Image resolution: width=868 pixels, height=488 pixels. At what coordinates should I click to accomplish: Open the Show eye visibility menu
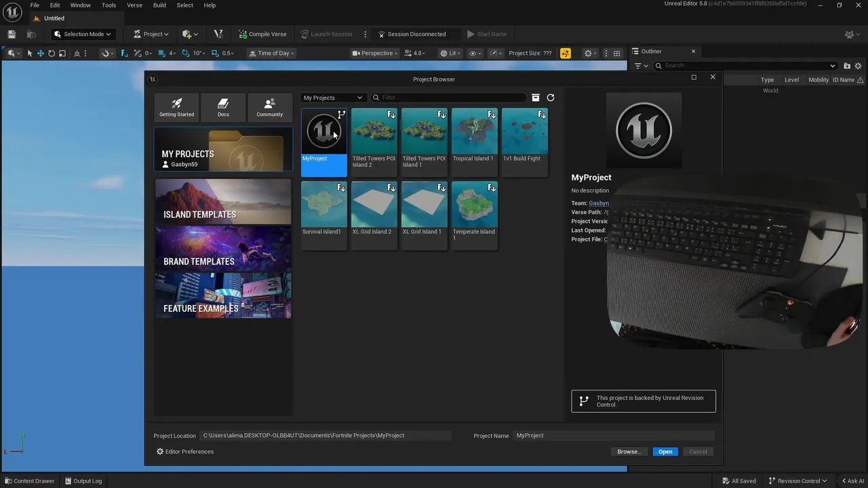(476, 53)
